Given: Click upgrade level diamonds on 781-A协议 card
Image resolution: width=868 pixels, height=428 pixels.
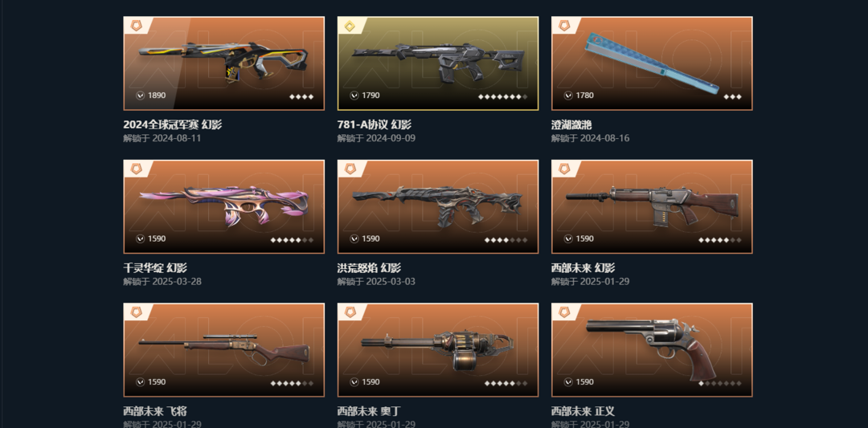Looking at the screenshot, I should (x=502, y=97).
